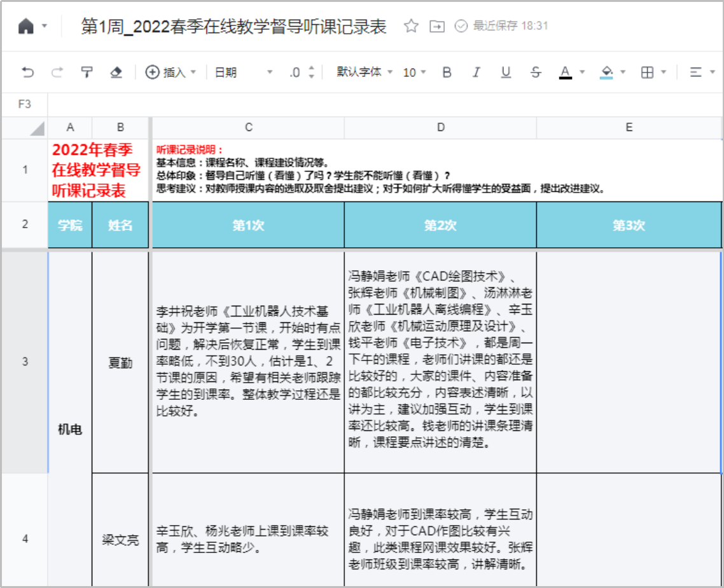724x588 pixels.
Task: Toggle underline formatting
Action: tap(506, 72)
